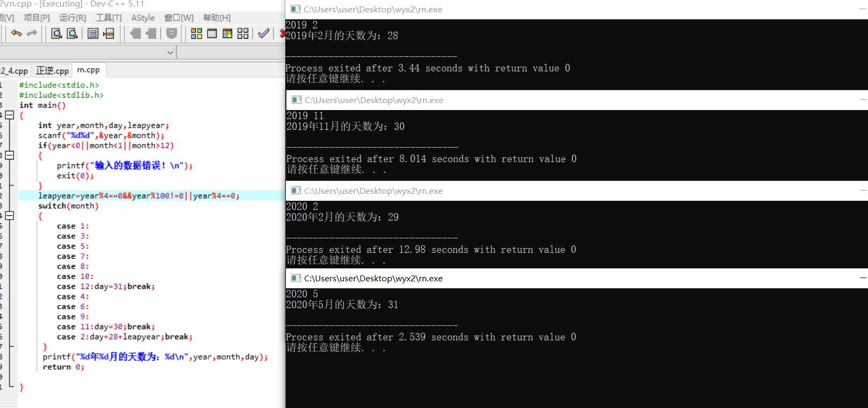Click console output '2019年2月的天数为: 28'
Screen dimensions: 868x408
tap(342, 35)
